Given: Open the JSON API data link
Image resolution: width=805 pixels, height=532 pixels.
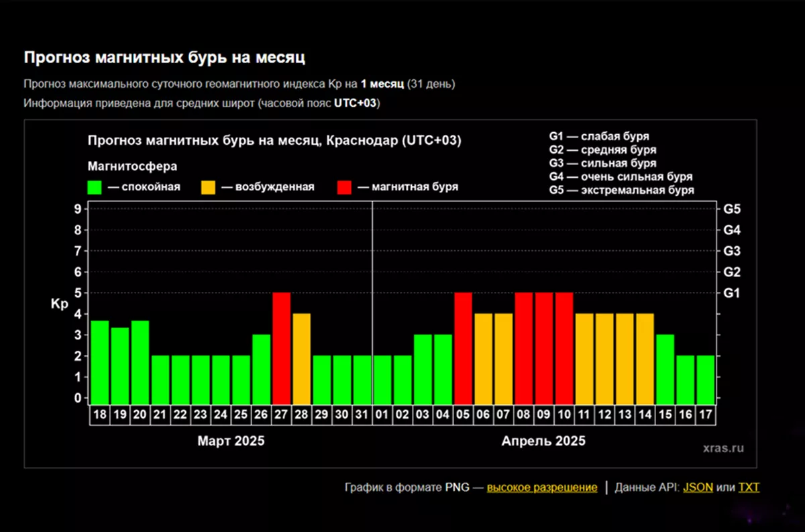Looking at the screenshot, I should 698,488.
